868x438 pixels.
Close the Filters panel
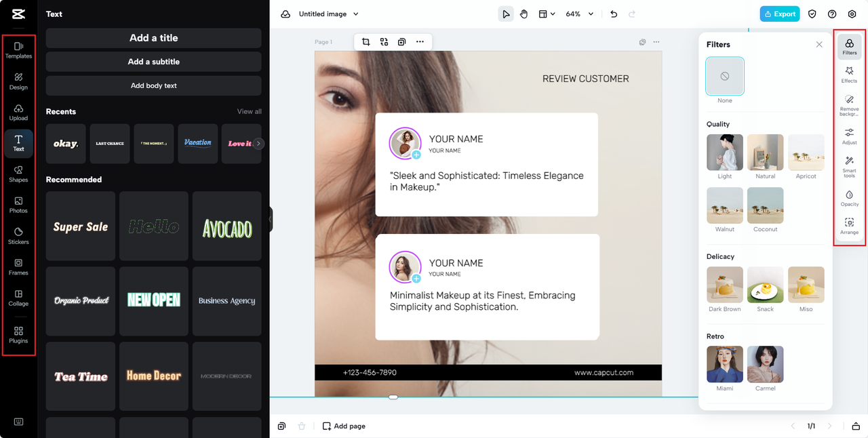point(819,45)
